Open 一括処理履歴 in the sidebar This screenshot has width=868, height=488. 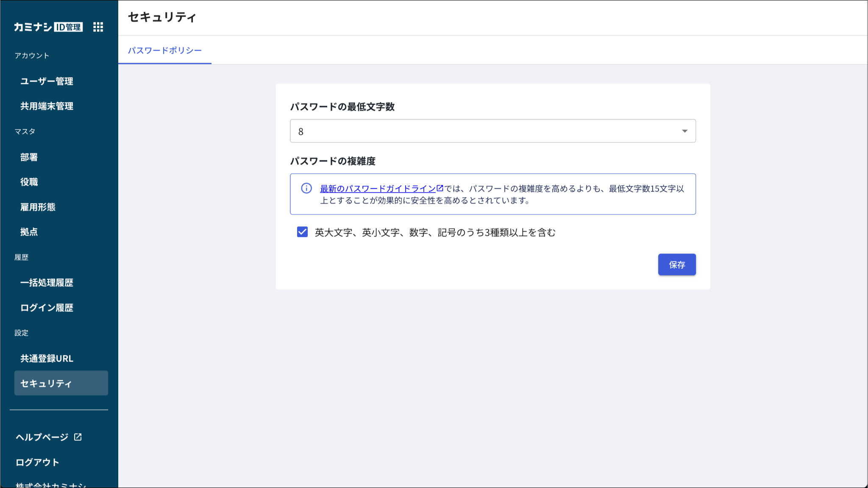(47, 282)
